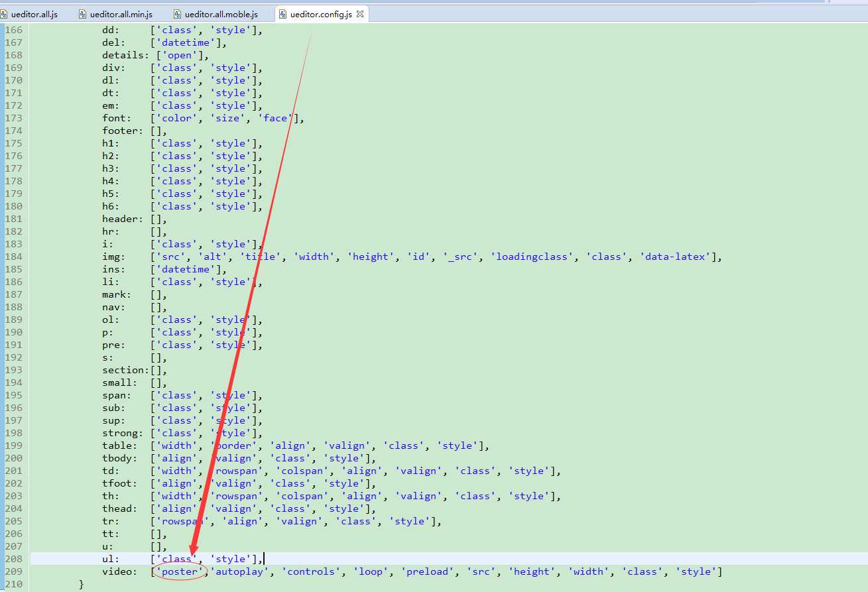
Task: Click the thead: key
Action: click(120, 508)
